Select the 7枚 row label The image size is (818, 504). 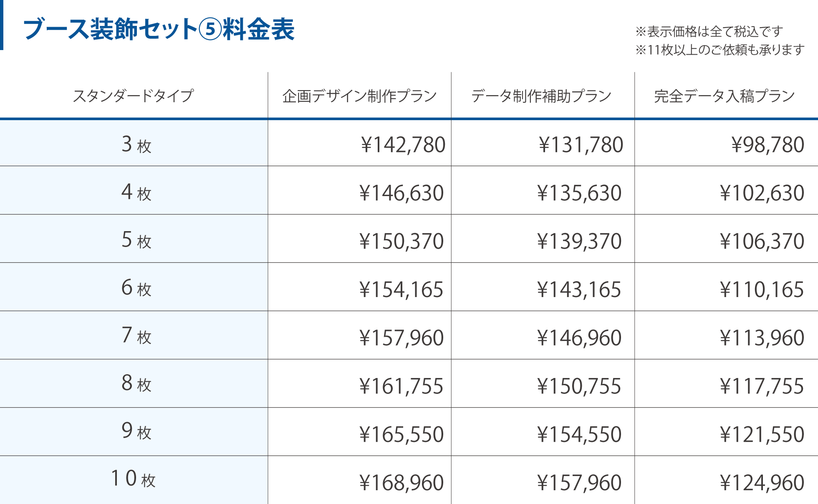point(136,336)
